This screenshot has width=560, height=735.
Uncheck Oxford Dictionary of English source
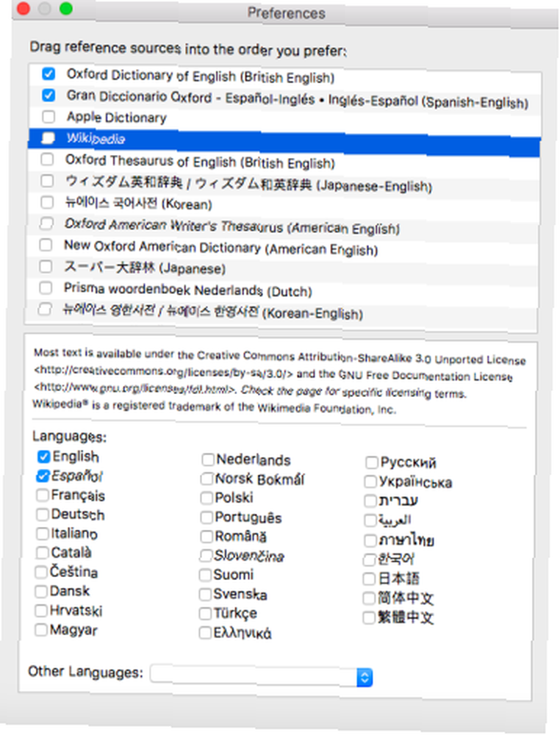click(x=49, y=73)
